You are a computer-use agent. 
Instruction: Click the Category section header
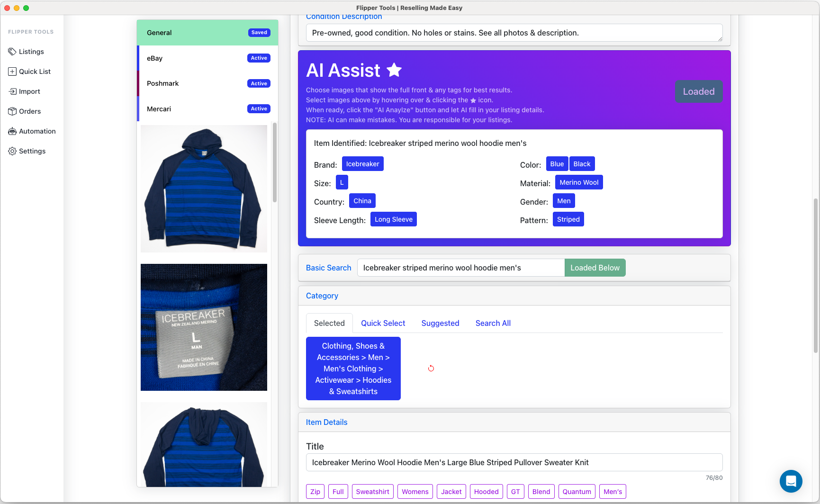click(x=322, y=296)
